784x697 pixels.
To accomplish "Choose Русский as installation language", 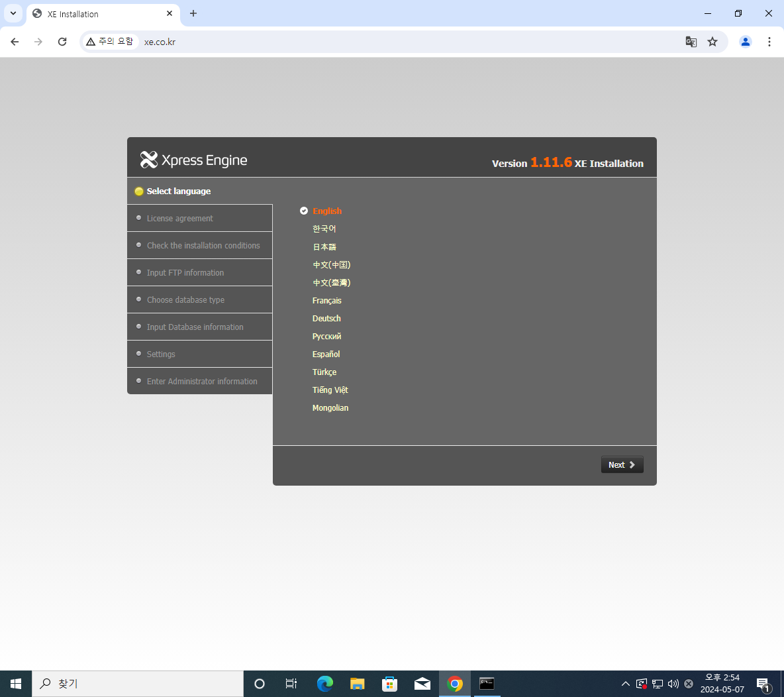I will [326, 336].
